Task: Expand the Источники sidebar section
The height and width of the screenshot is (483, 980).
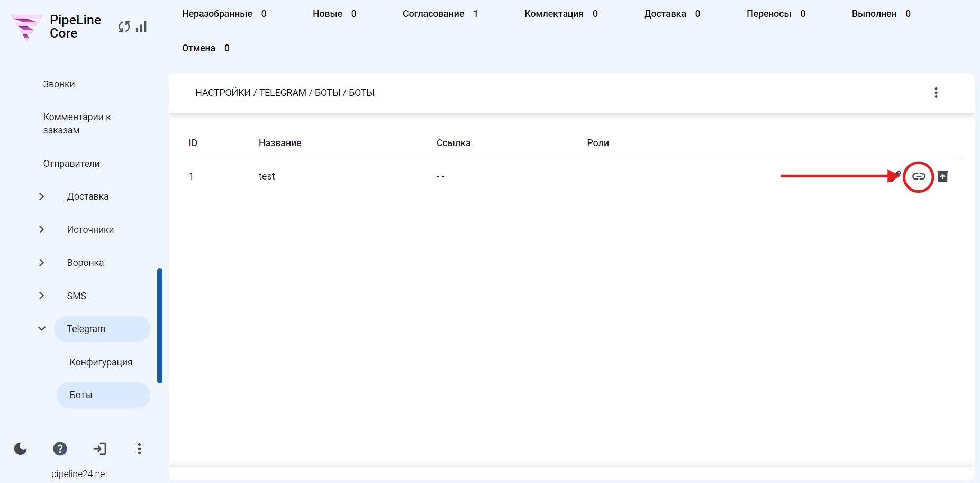Action: [x=42, y=229]
